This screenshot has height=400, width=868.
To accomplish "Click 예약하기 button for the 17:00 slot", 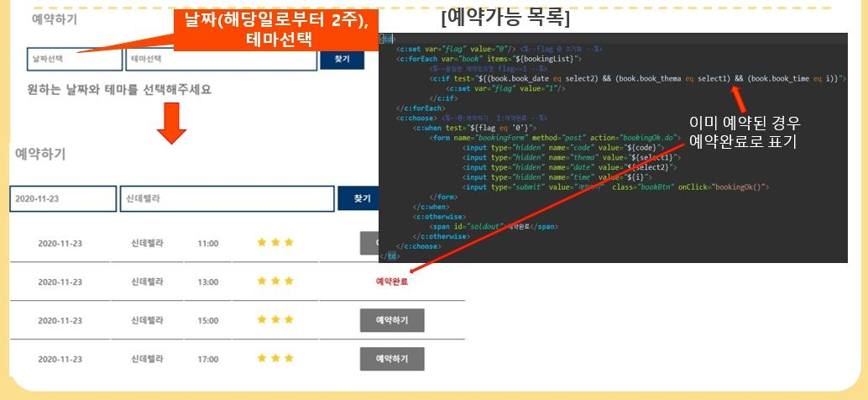I will (392, 359).
